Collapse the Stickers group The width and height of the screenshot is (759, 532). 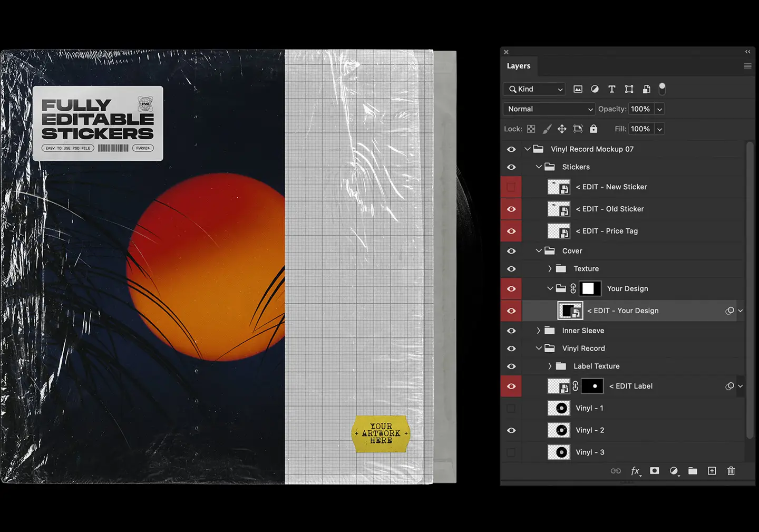[539, 167]
